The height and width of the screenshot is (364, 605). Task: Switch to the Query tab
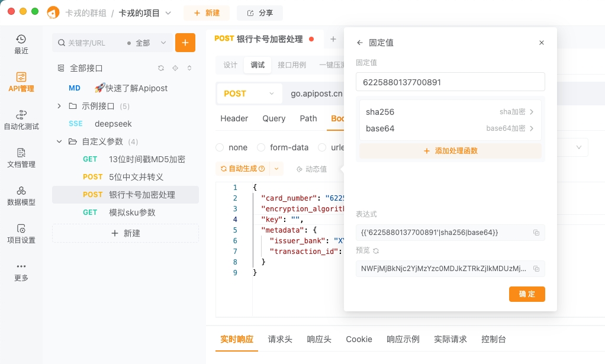click(273, 118)
